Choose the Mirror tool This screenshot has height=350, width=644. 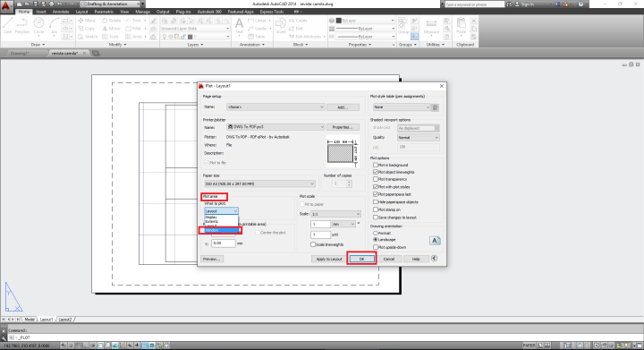[111, 29]
